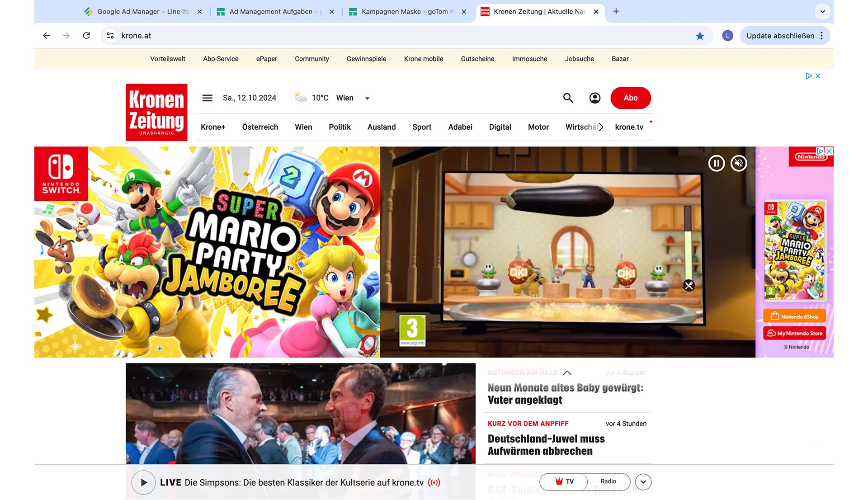Close the video ad overlay X

coord(689,285)
